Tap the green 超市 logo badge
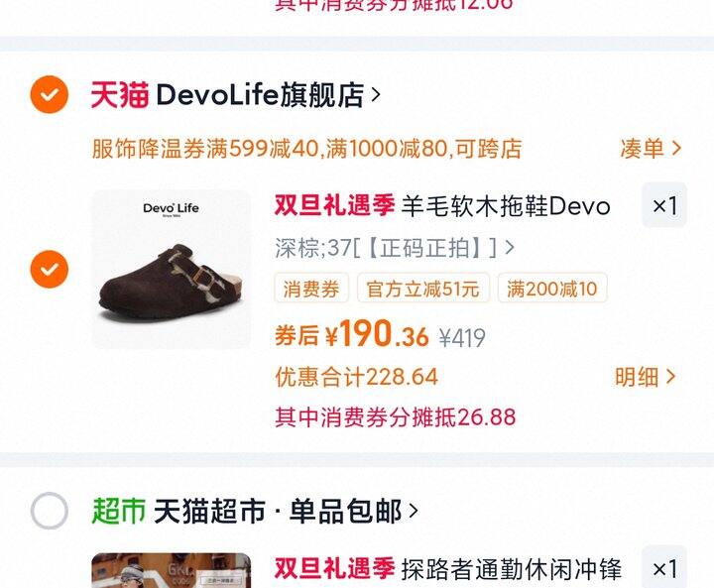Image resolution: width=714 pixels, height=588 pixels. pos(118,511)
